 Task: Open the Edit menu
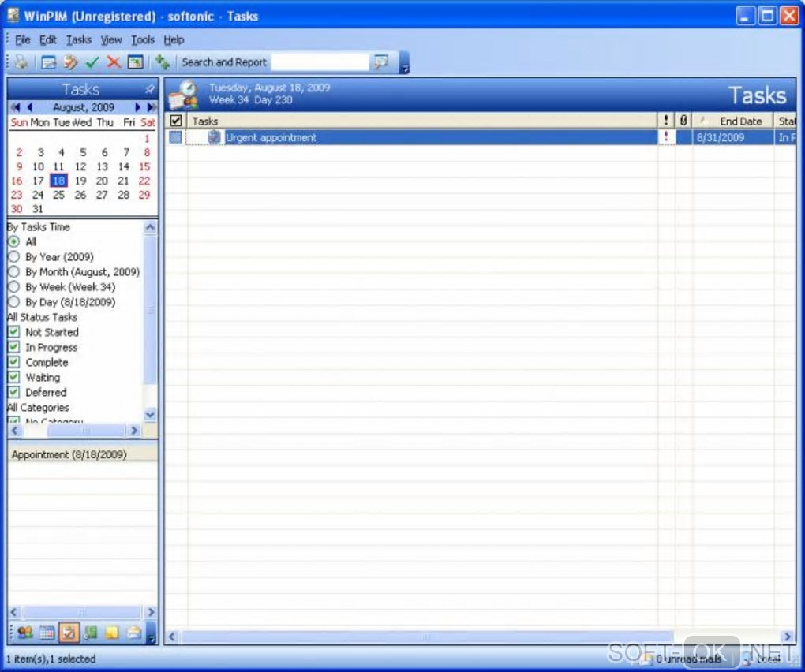(47, 39)
